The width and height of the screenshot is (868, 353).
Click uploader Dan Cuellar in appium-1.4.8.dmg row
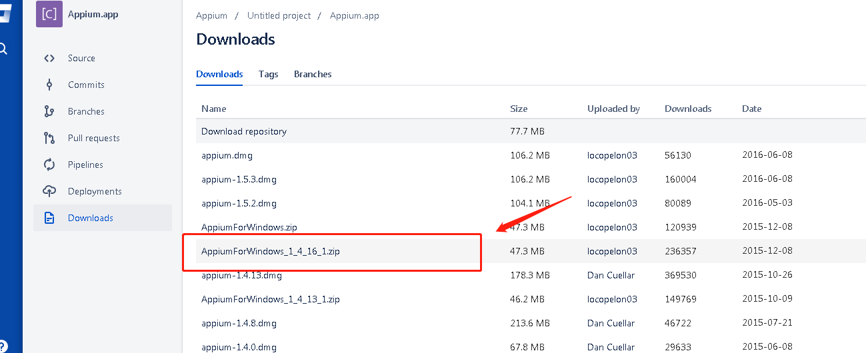click(611, 323)
